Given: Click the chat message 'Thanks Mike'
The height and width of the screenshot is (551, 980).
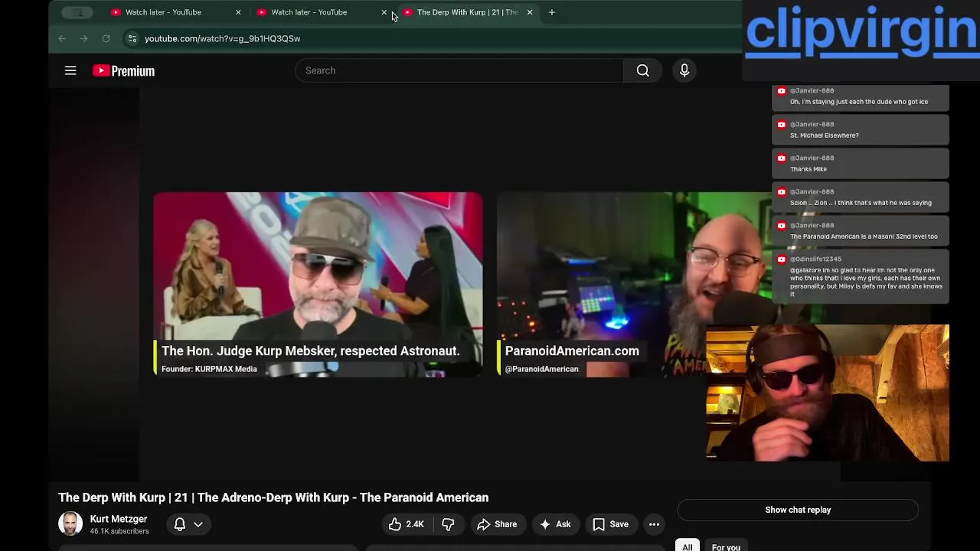Looking at the screenshot, I should pos(808,169).
